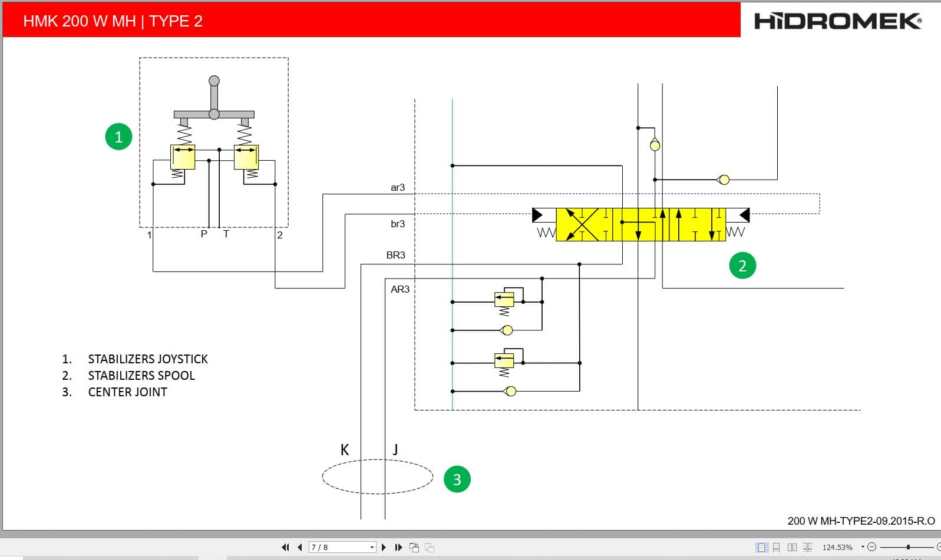Jump to the last page
This screenshot has height=560, width=941.
[399, 547]
